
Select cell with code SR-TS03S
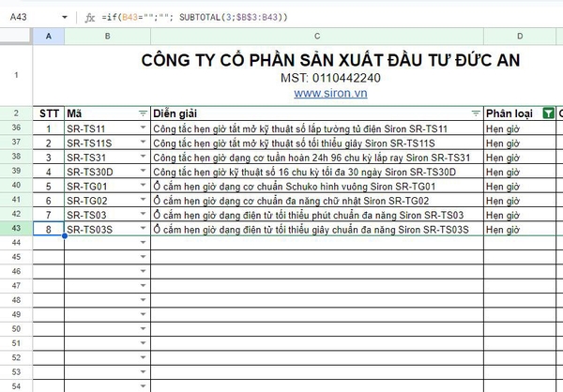point(107,229)
